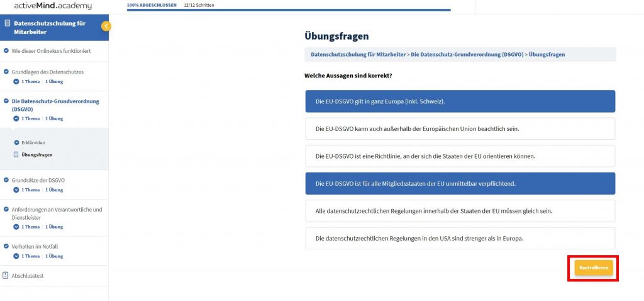This screenshot has width=644, height=301.
Task: Open 'Wie dieser Onlinekurs funktioniert' lesson
Action: click(52, 51)
